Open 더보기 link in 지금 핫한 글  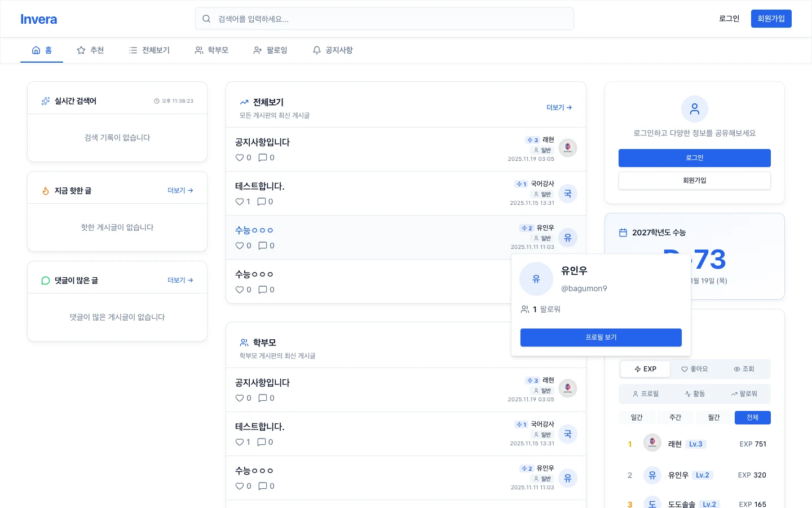(x=180, y=191)
